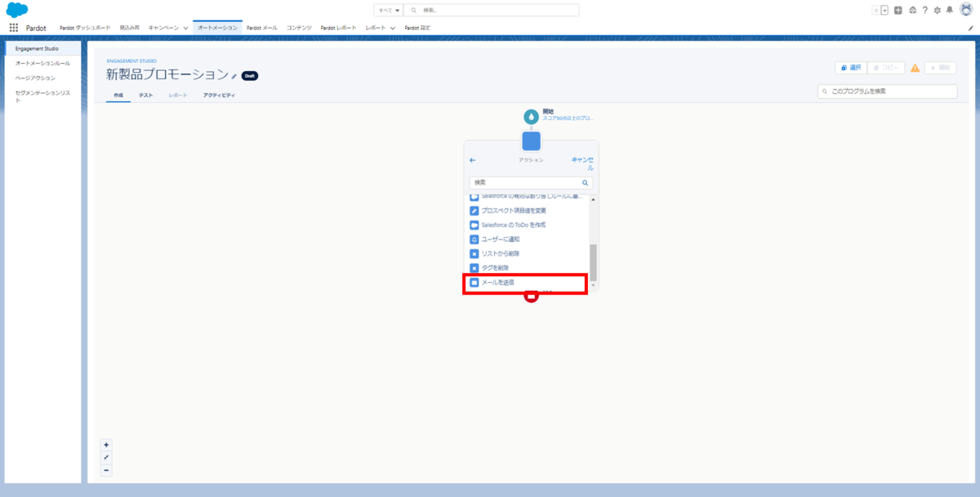Fit canvas to screen button
This screenshot has height=497, width=980.
106,458
